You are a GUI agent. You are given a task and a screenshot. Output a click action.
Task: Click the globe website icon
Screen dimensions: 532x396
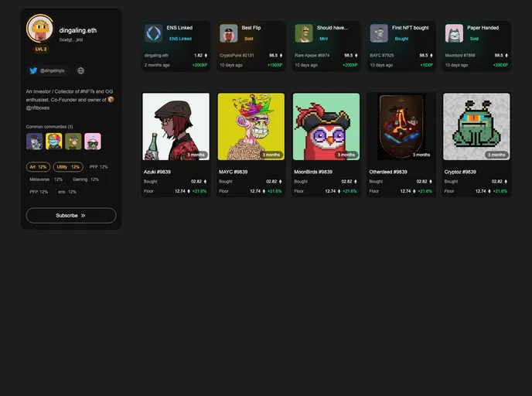pos(80,70)
